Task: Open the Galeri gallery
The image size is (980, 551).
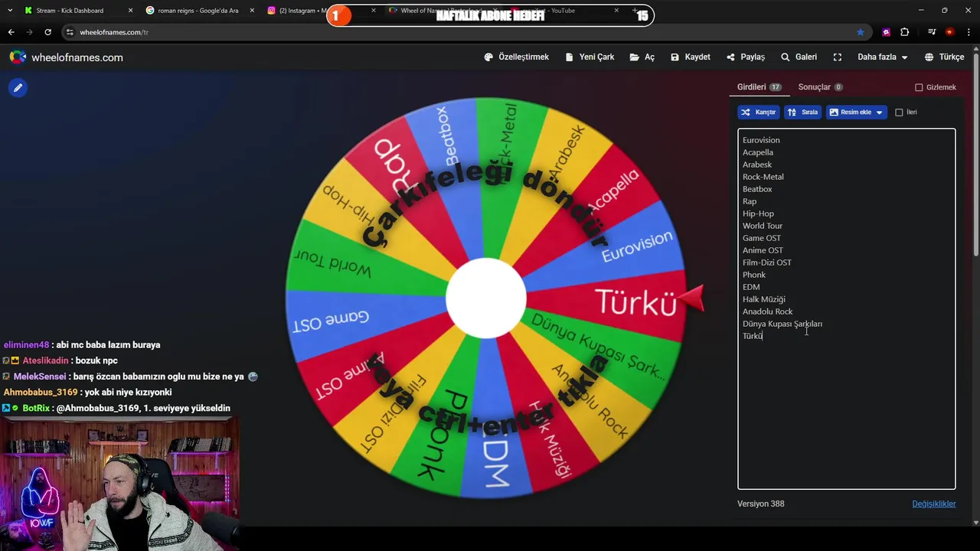Action: [x=799, y=57]
